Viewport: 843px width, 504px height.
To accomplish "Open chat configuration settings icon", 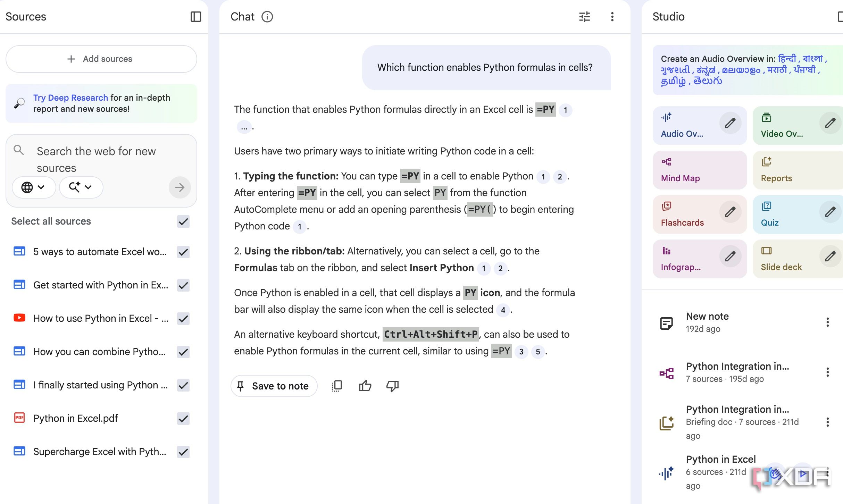I will [x=585, y=17].
